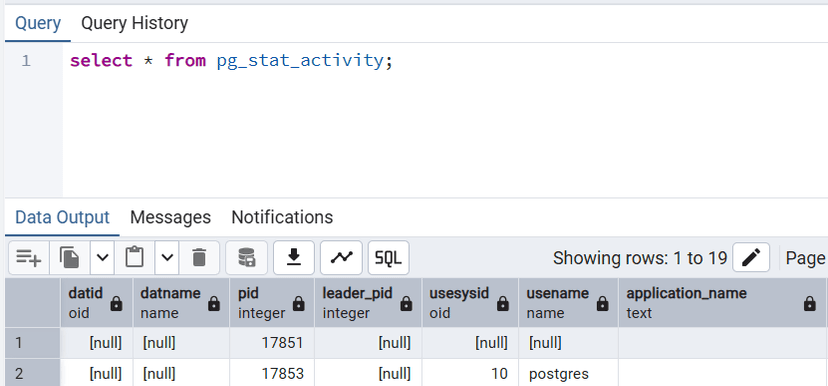Click the usesysid cell 10
The width and height of the screenshot is (828, 386).
470,374
